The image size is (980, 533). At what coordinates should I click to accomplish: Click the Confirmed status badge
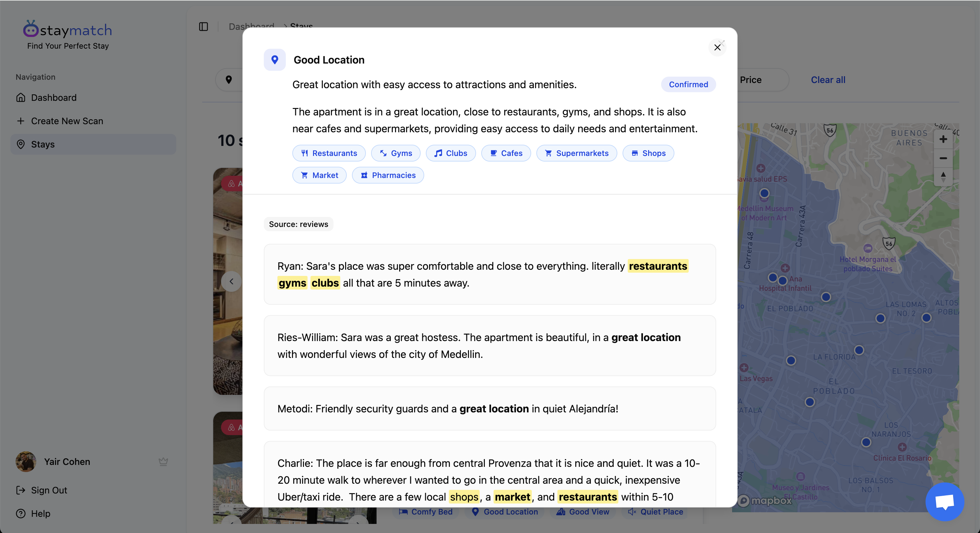(688, 84)
